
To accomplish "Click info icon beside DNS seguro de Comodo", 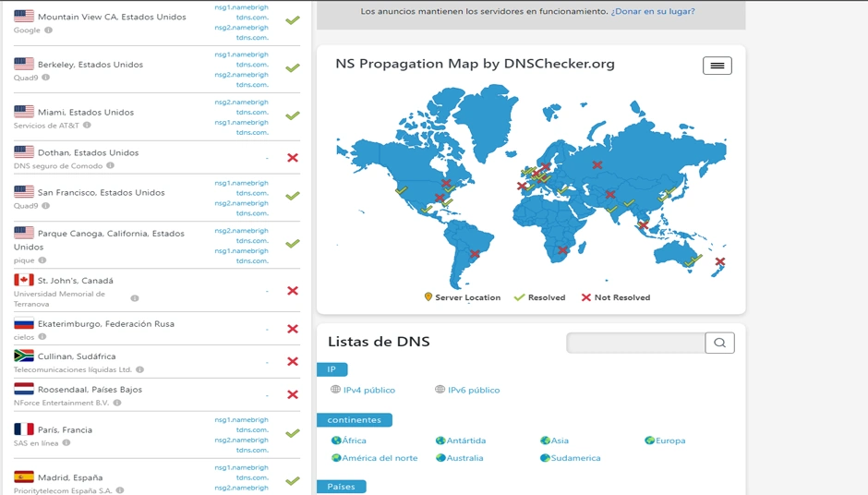I will [110, 165].
